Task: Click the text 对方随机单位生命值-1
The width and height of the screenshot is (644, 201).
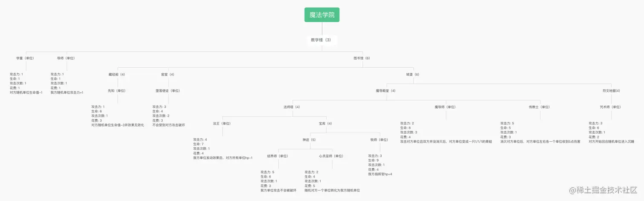Action: click(26, 92)
